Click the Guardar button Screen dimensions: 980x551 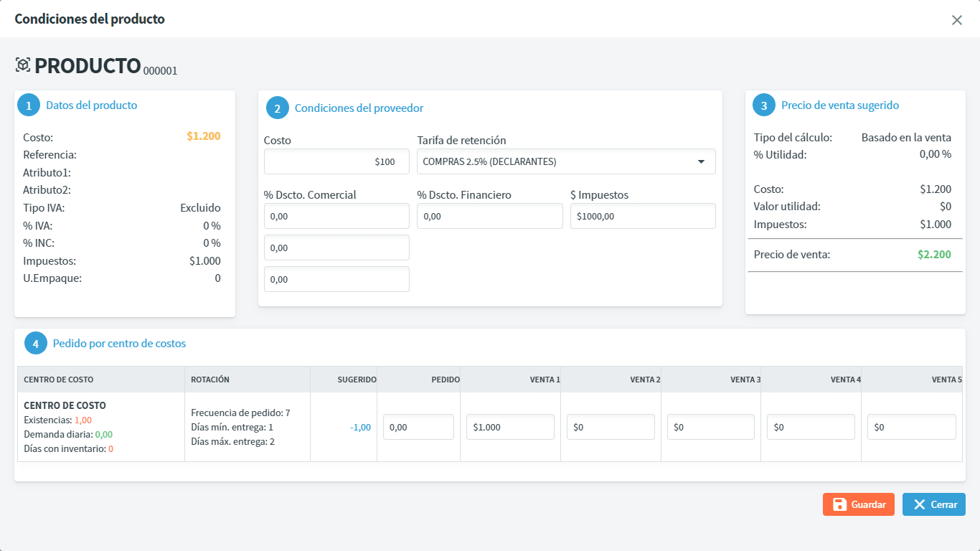tap(859, 504)
